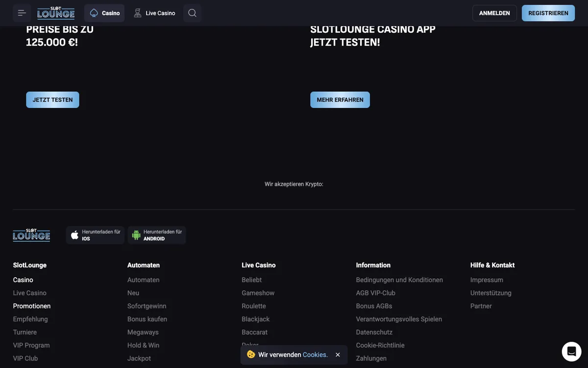Image resolution: width=588 pixels, height=368 pixels.
Task: Click the SlotLounge logo in footer
Action: (x=31, y=235)
